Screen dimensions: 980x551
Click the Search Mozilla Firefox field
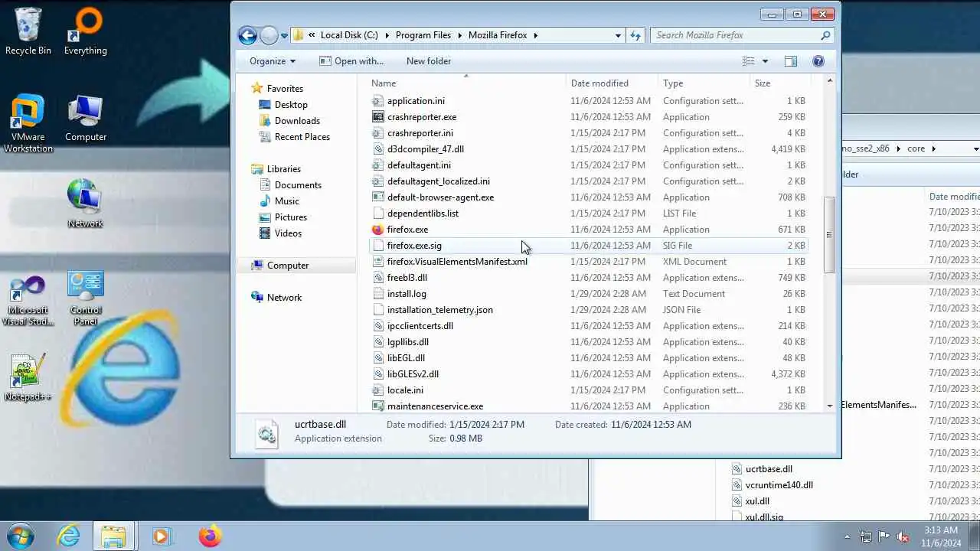[735, 35]
